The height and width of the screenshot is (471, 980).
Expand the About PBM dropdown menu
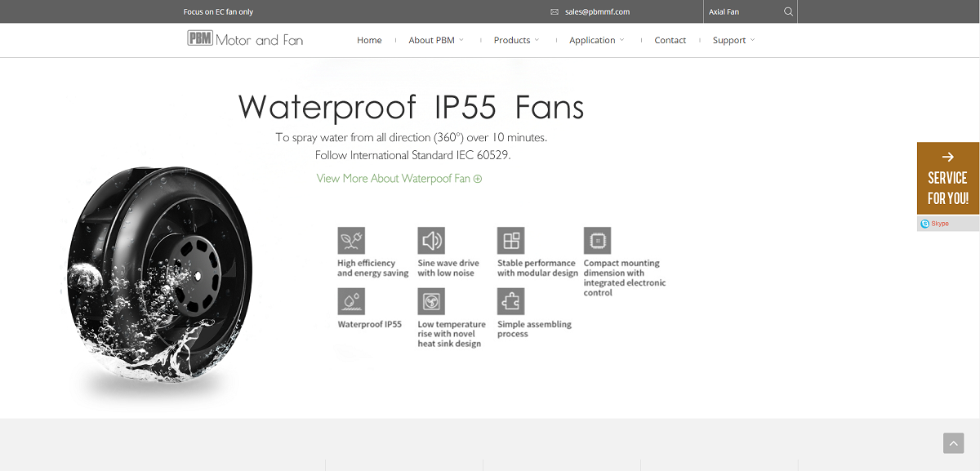[435, 40]
